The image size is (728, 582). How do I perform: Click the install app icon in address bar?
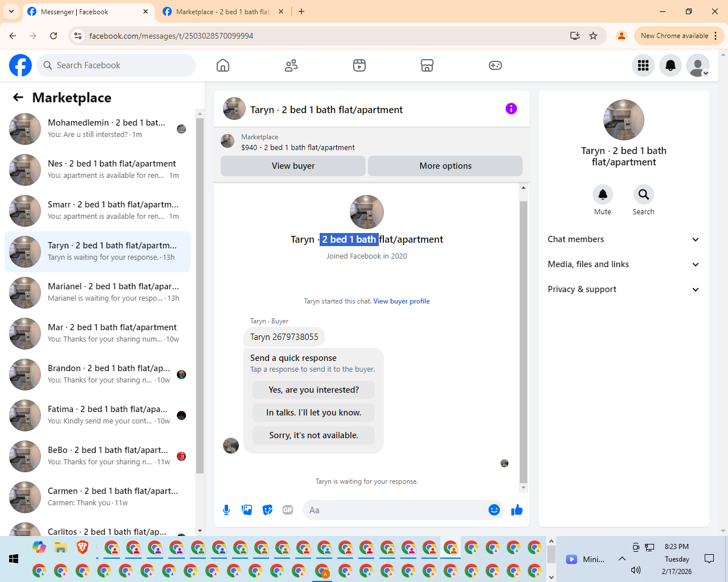[575, 36]
